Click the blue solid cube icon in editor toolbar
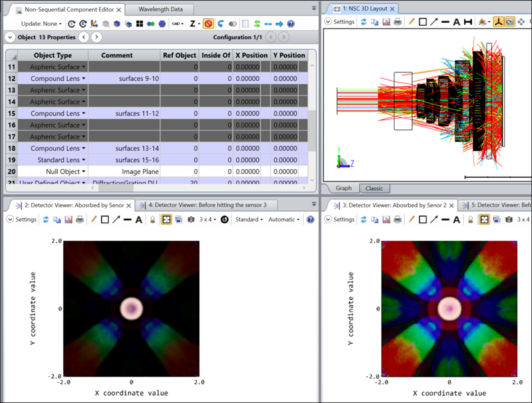Image resolution: width=532 pixels, height=403 pixels. click(117, 24)
